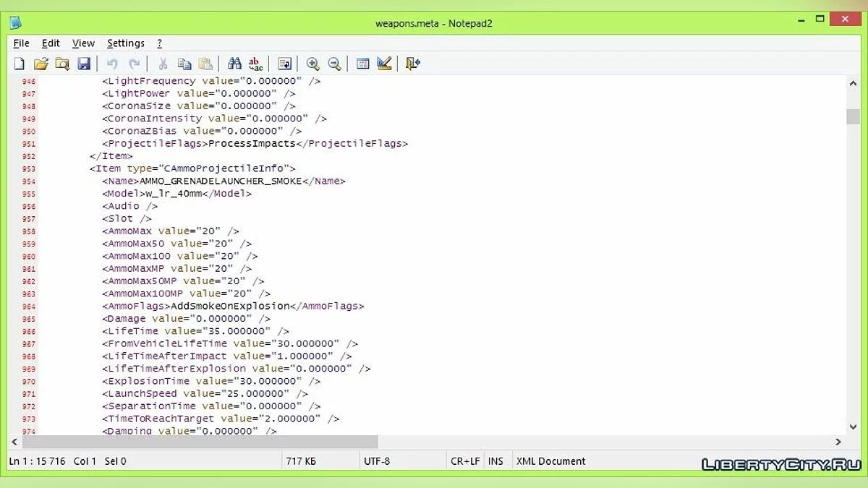Screen dimensions: 868x488
Task: Open the Replace tool icon
Action: (255, 64)
